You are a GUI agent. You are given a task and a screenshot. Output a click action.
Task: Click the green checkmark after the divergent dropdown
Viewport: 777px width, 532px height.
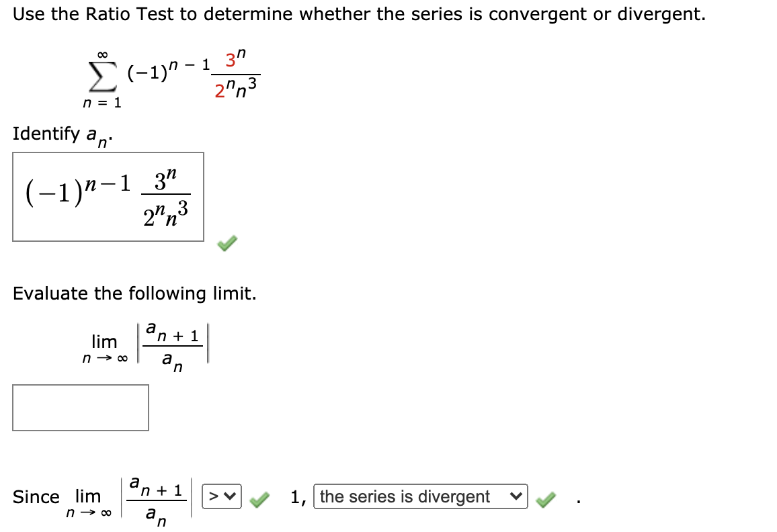click(x=545, y=498)
